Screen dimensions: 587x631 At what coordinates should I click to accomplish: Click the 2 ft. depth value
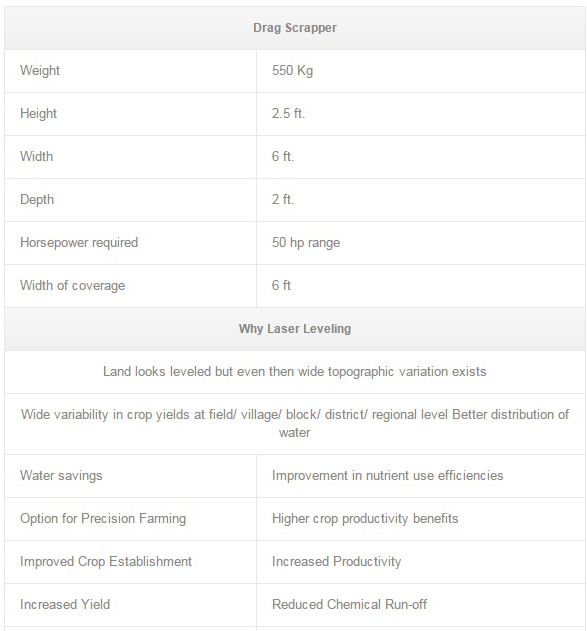coord(283,199)
